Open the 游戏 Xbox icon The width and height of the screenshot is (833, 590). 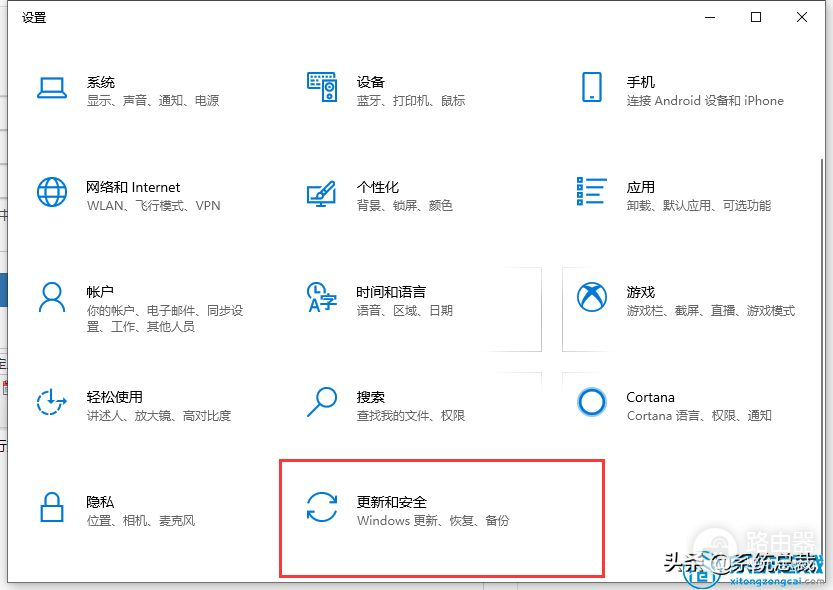click(592, 297)
